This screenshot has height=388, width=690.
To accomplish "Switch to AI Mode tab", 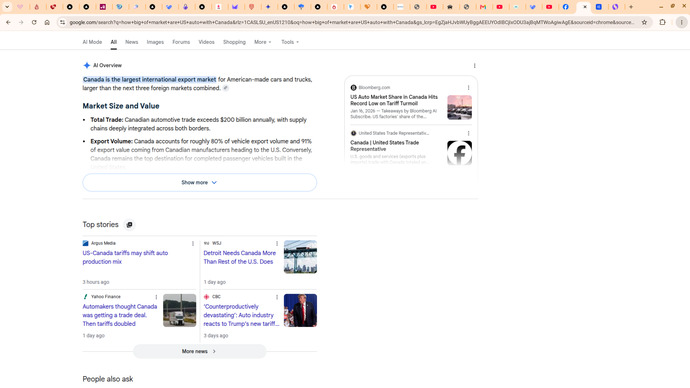I will point(92,42).
